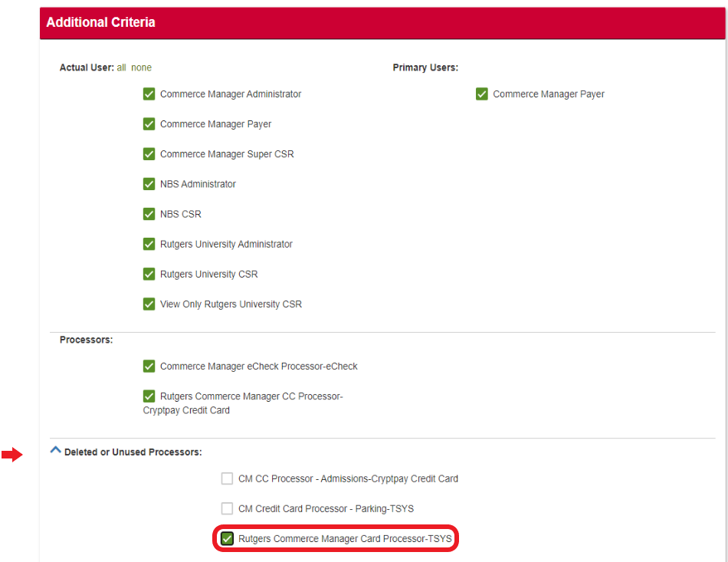
Task: Toggle Rutgers University Administrator checkbox
Action: 149,244
